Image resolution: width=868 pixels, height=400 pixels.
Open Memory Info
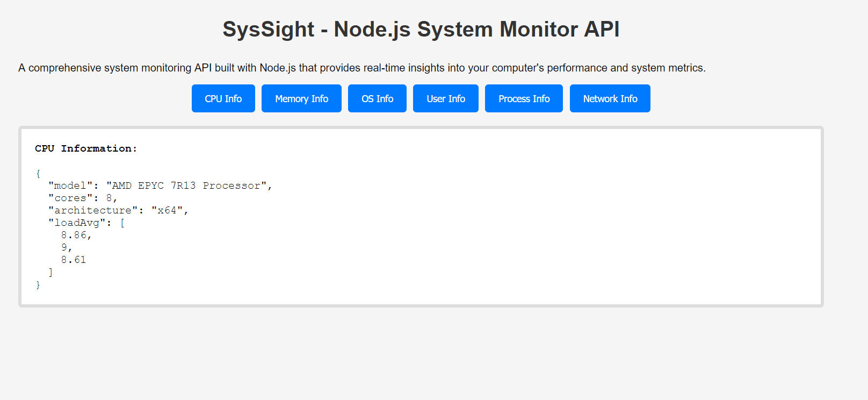point(301,98)
